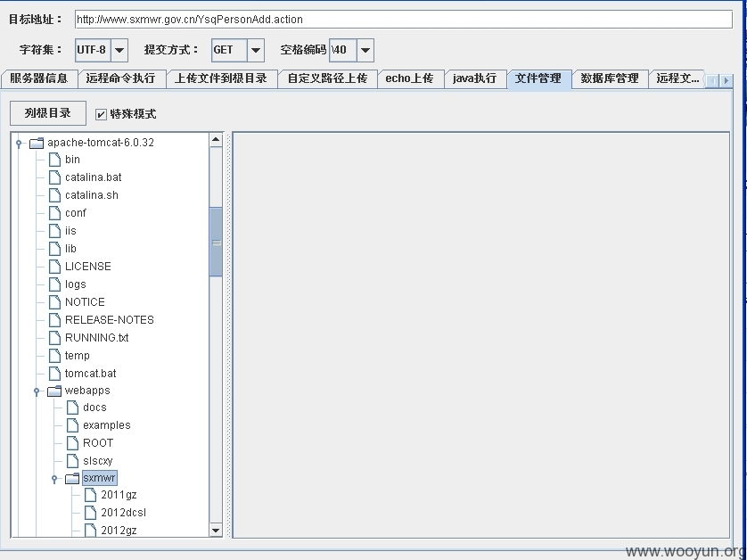Screen dimensions: 747x560
Task: Open the 字符集 UTF-8 dropdown
Action: [119, 50]
